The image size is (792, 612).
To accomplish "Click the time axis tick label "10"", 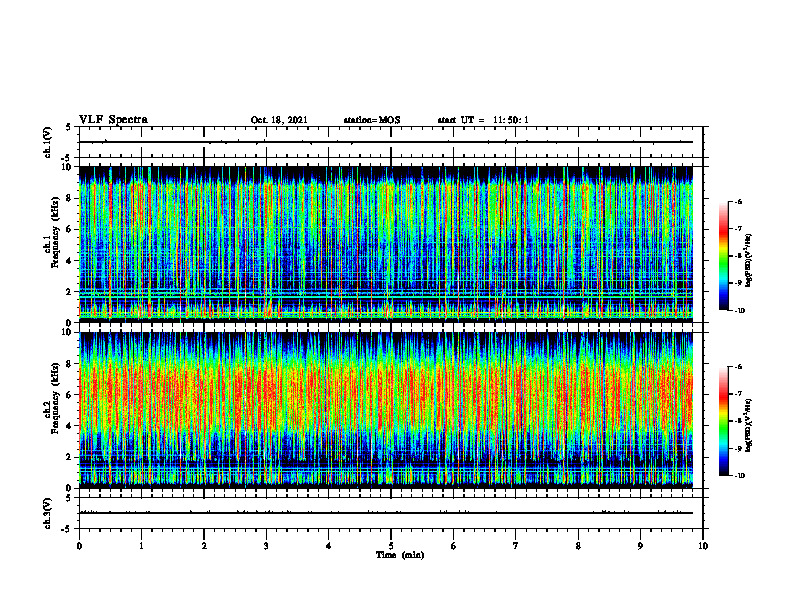I will [703, 546].
